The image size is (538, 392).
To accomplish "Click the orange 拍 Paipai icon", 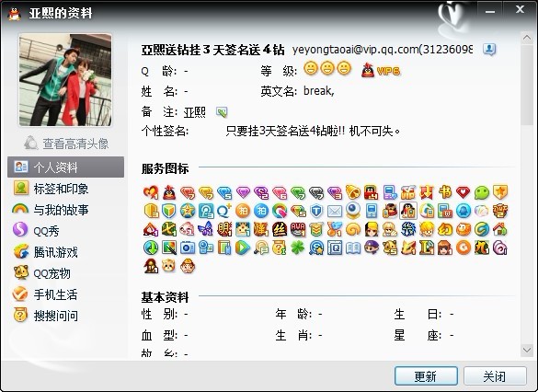I will coord(243,211).
